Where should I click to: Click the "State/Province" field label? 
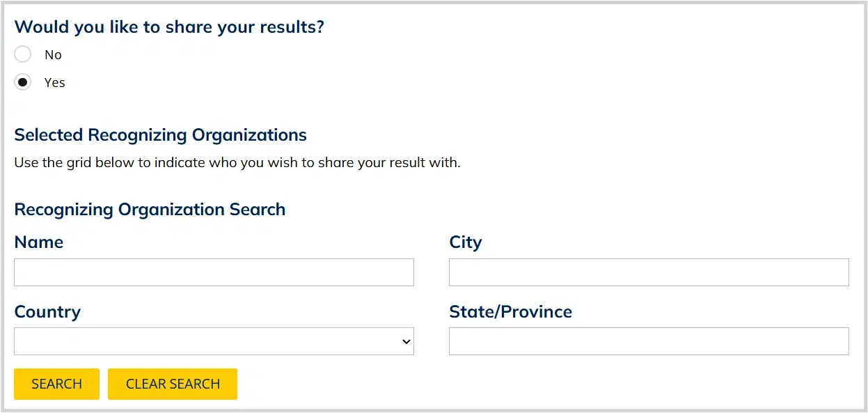510,311
